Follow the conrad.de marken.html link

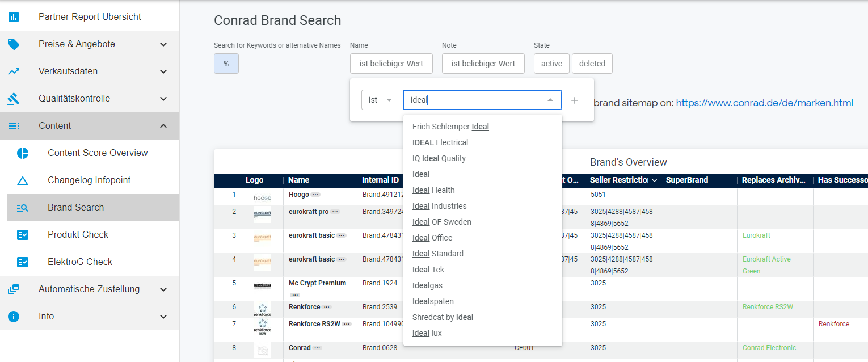pos(765,103)
